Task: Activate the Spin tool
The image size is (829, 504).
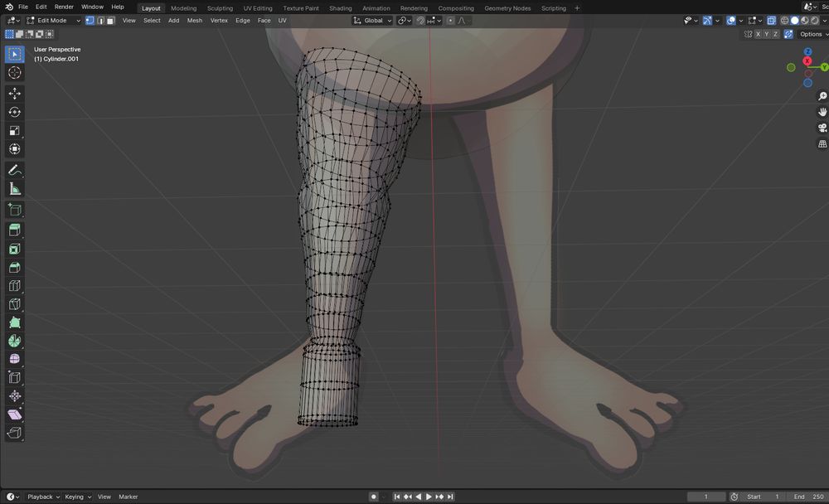Action: (x=15, y=342)
